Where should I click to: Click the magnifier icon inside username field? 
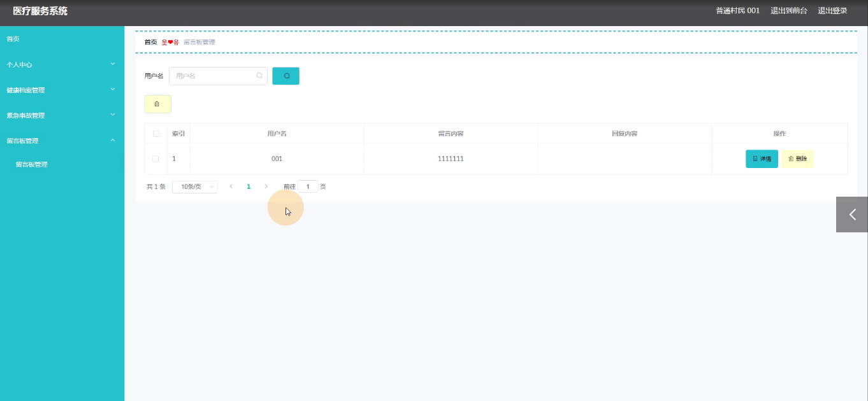pyautogui.click(x=259, y=76)
